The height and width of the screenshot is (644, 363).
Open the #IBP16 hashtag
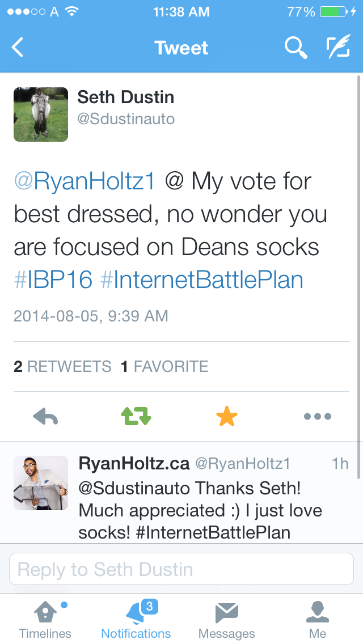click(53, 280)
